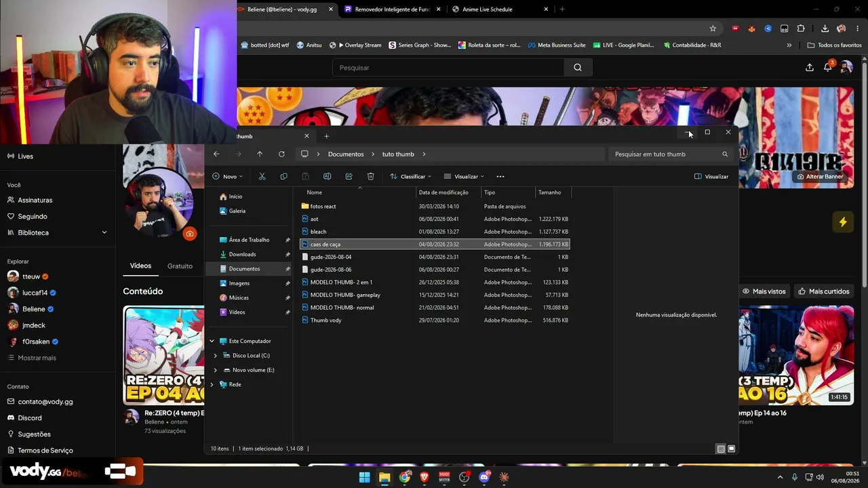Show hidden system tray icons chevron
Viewport: 868px width, 488px height.
(x=780, y=477)
